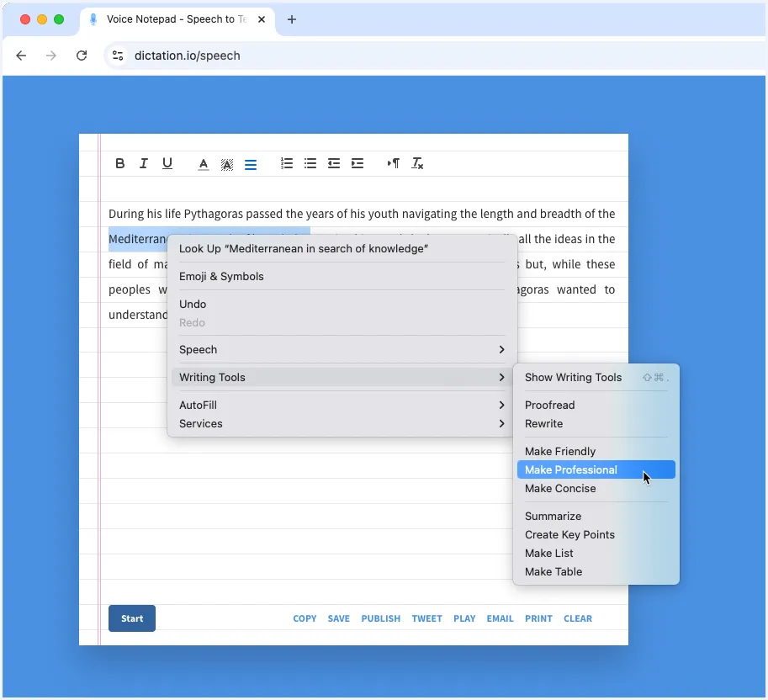
Task: Click the Start dictation button
Action: coord(131,618)
